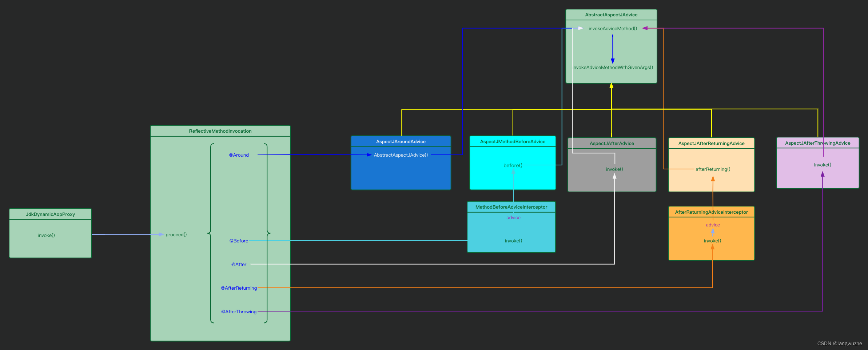868x350 pixels.
Task: Click the invokeAdviceMethodWithGivenArgs() label
Action: pos(613,67)
